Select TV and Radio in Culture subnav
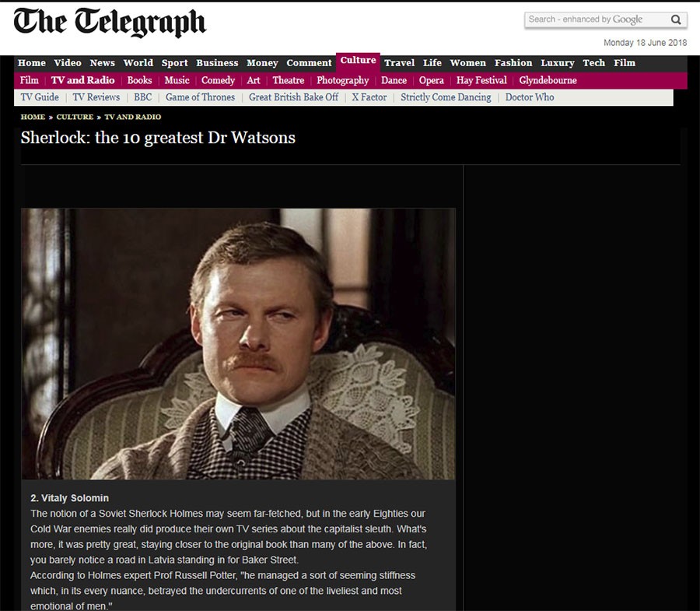This screenshot has height=611, width=700. point(82,80)
